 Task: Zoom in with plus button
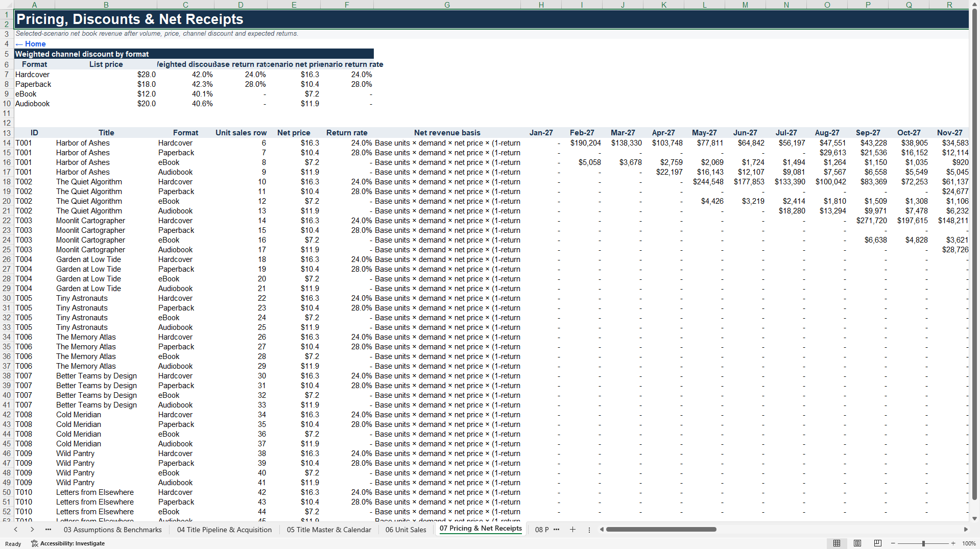[953, 543]
